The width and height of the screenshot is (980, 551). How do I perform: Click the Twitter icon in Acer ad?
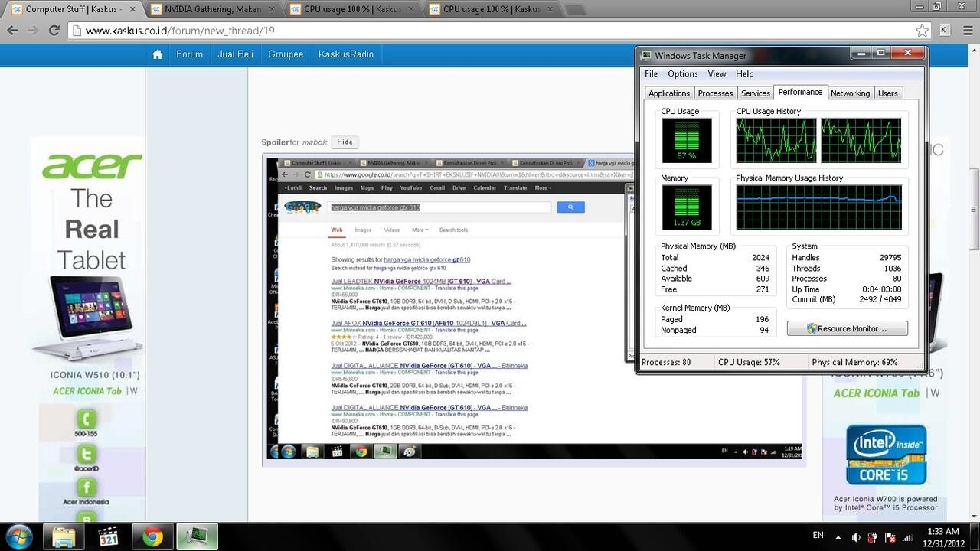coord(86,454)
